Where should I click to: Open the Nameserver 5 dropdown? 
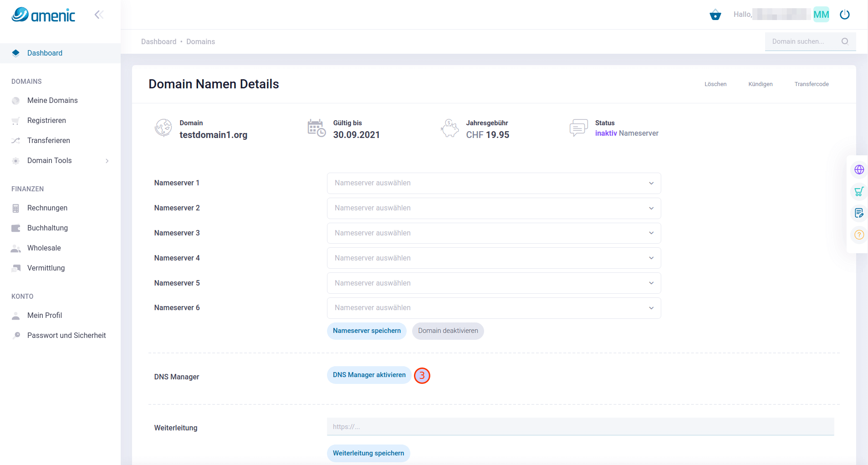(x=494, y=283)
